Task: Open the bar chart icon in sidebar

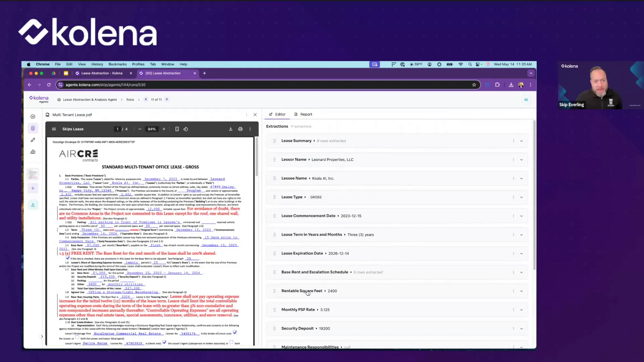Action: [x=33, y=152]
